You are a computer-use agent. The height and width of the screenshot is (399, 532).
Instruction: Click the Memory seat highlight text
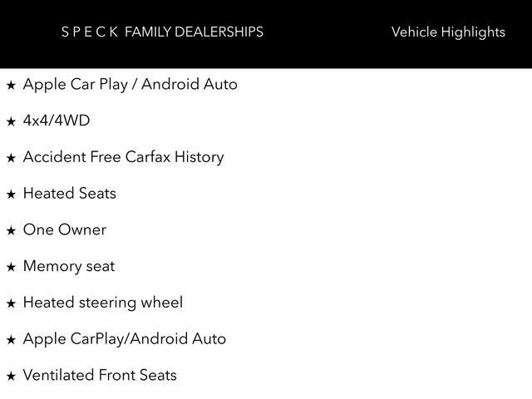[69, 267]
